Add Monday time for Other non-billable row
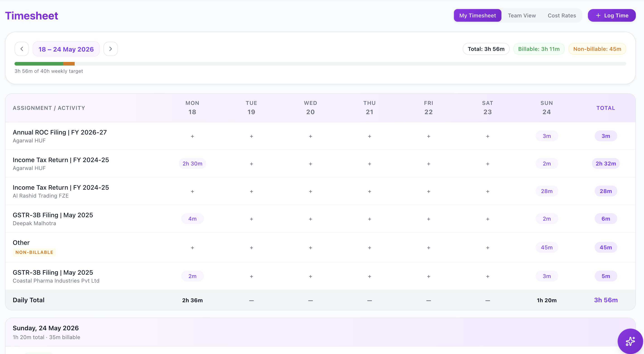644x354 pixels. pos(192,248)
